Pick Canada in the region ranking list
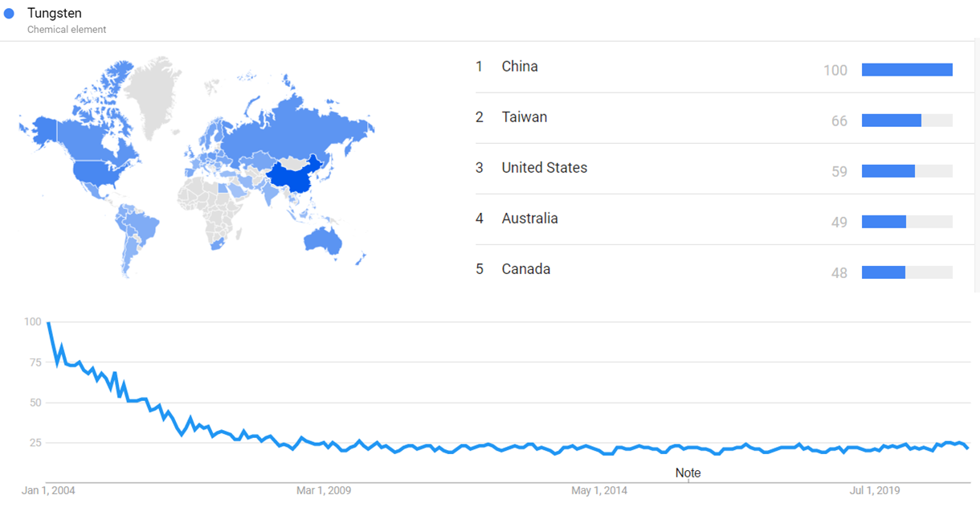980x524 pixels. [525, 269]
